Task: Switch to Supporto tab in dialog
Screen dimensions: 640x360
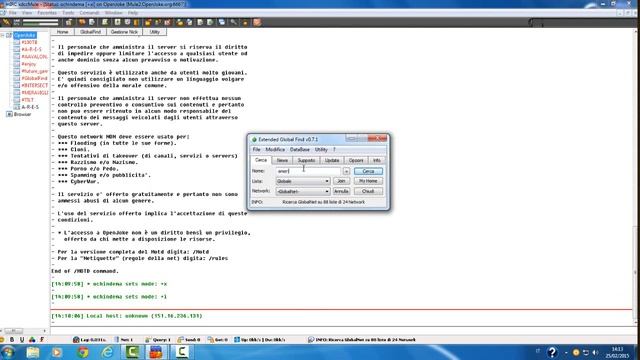Action: pos(307,160)
